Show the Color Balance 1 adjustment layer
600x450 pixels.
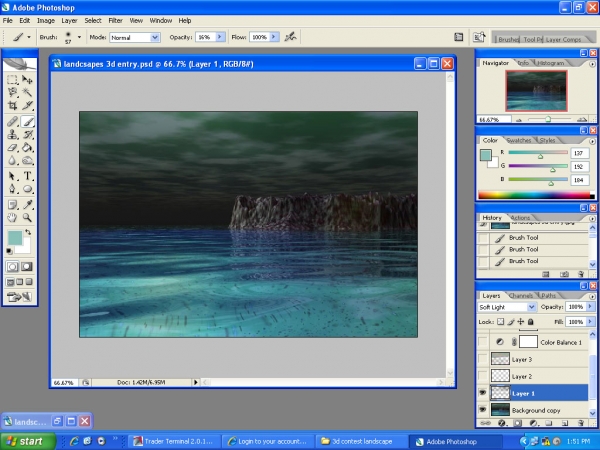[483, 342]
